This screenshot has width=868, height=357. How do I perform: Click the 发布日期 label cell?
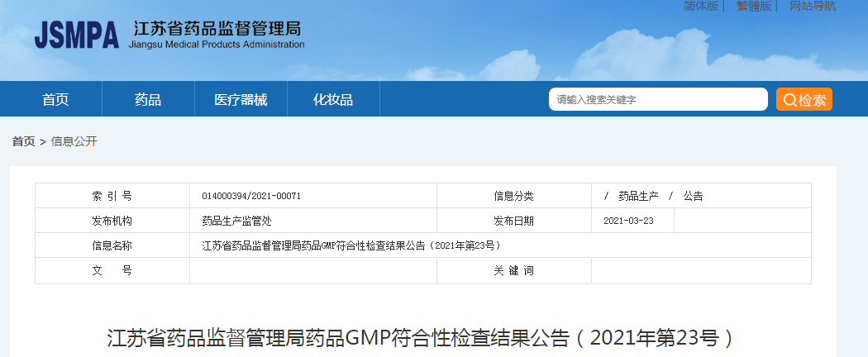click(514, 221)
